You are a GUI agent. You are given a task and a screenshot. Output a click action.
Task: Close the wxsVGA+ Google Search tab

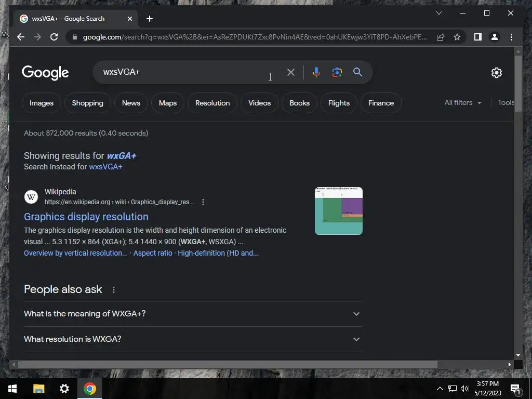[x=129, y=19]
